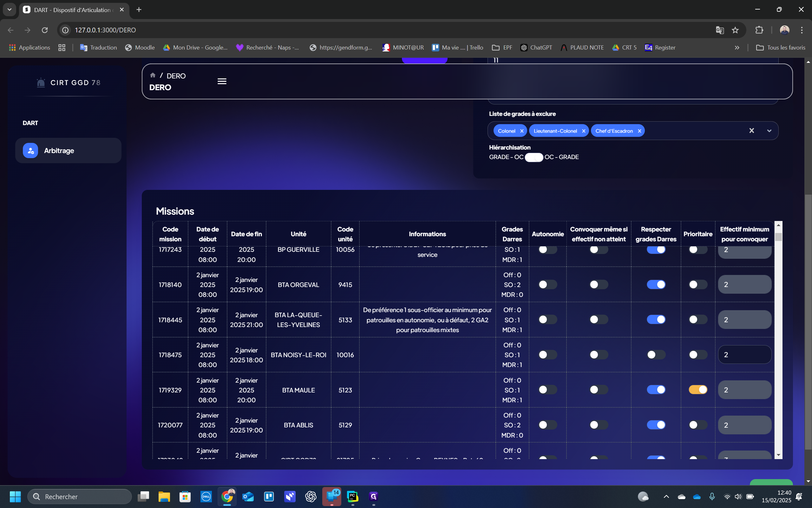Screen dimensions: 812x508
Task: Open the Arbitrage sidebar item
Action: (68, 150)
